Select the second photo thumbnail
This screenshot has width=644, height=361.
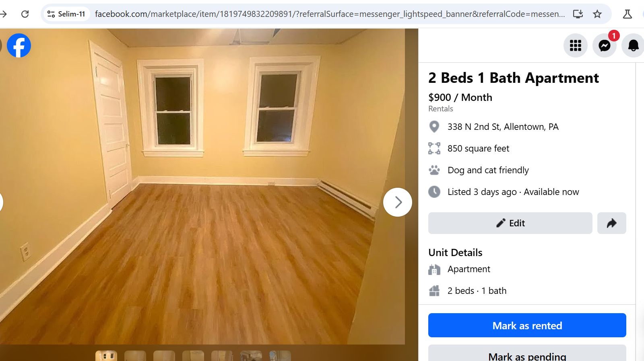point(135,356)
